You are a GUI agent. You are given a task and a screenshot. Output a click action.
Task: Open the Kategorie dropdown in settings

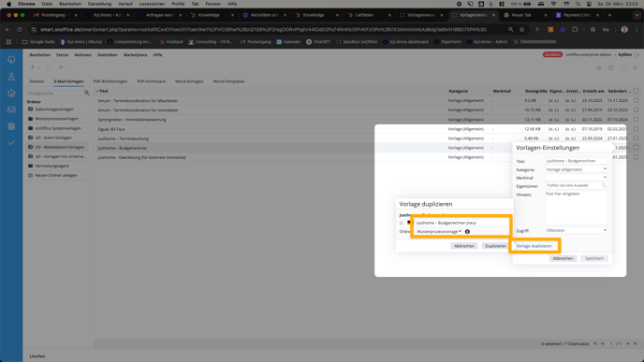[577, 169]
